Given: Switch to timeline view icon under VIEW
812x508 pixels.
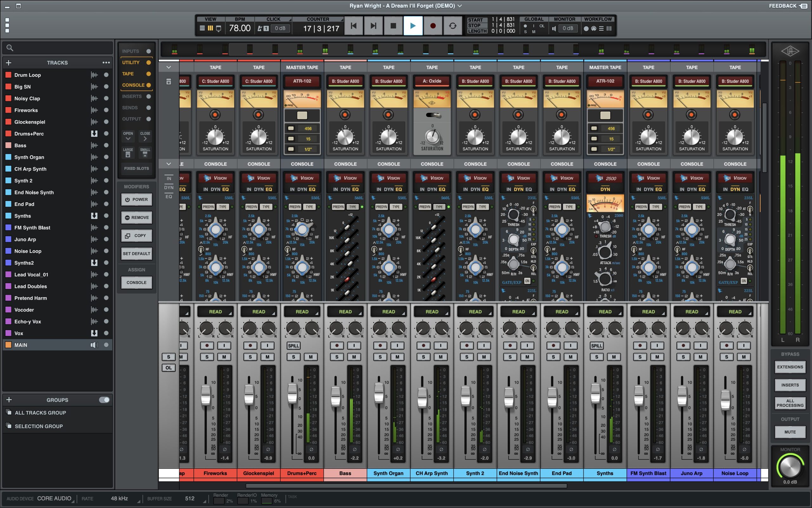Looking at the screenshot, I should [x=202, y=29].
